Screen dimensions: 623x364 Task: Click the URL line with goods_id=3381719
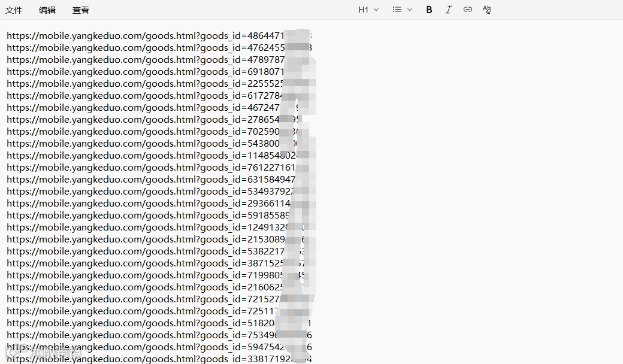point(159,359)
